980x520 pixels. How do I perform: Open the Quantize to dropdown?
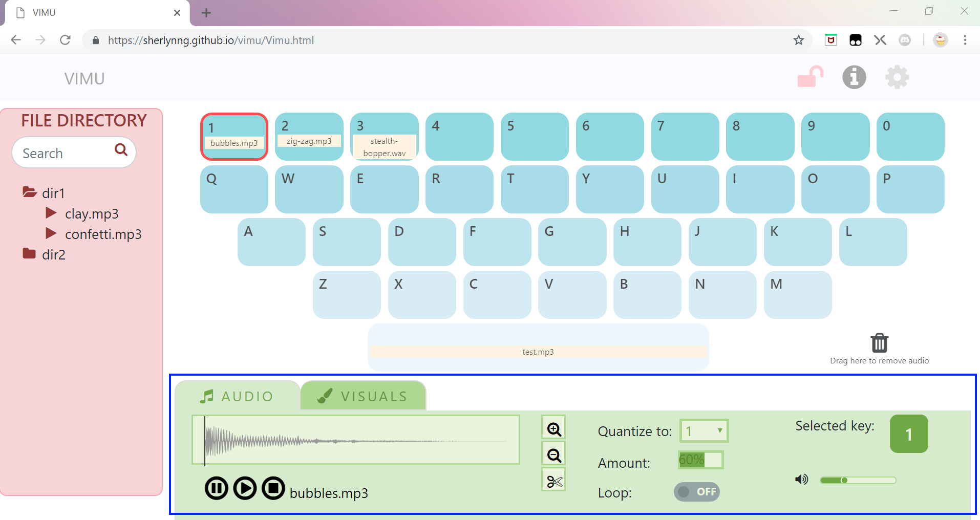click(x=704, y=430)
